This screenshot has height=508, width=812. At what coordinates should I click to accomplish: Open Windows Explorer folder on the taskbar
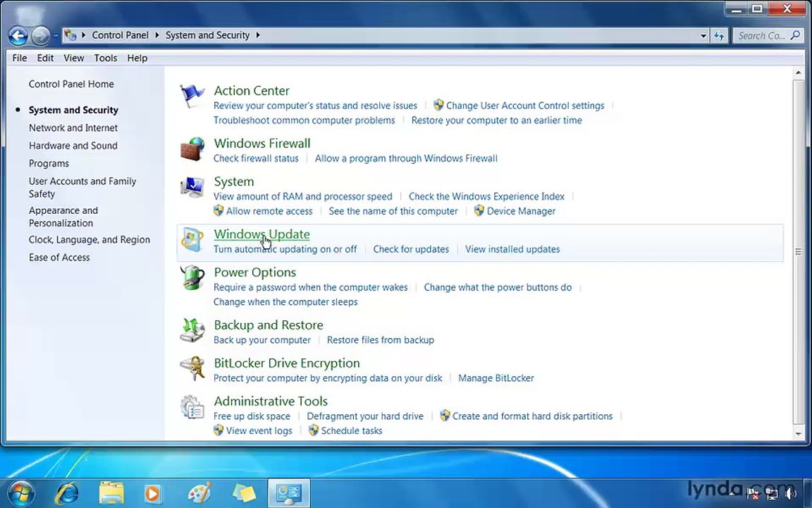[x=111, y=493]
